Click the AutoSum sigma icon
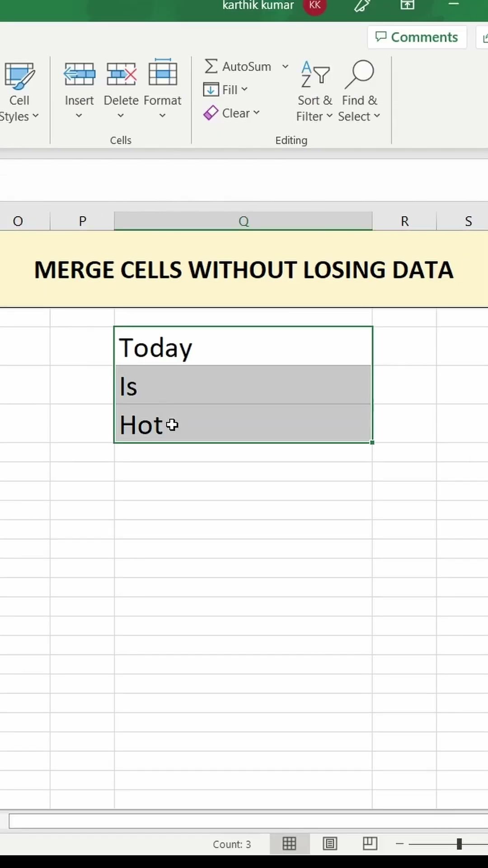 pos(211,66)
